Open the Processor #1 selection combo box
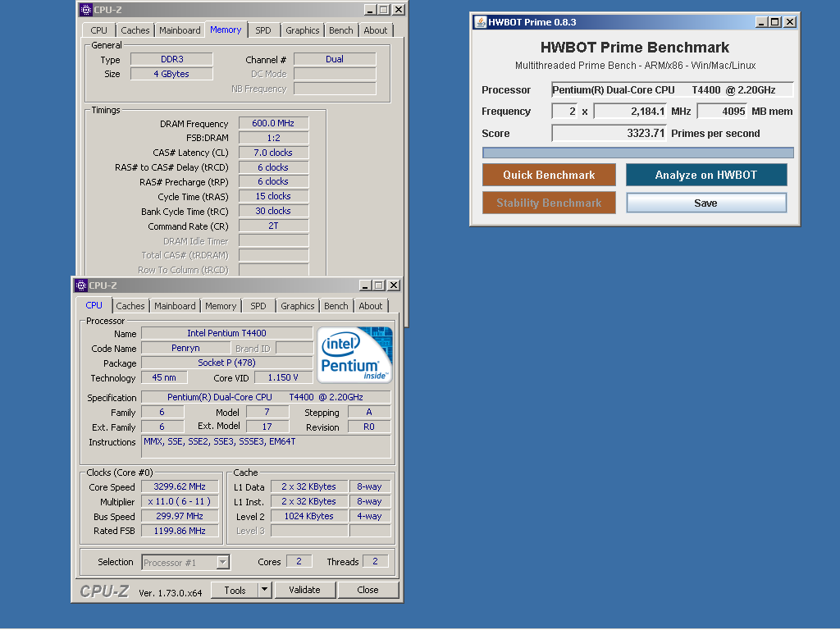 tap(186, 562)
